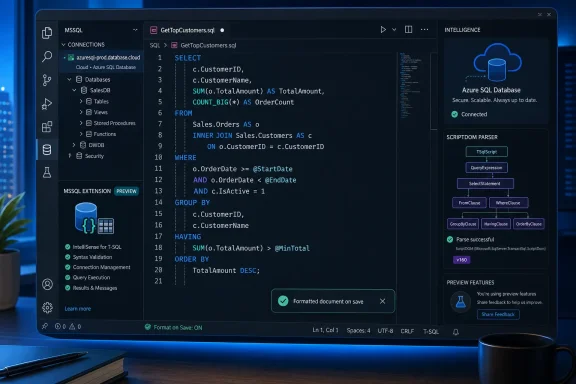Dismiss the Formatted document on save notification
Screen dimensions: 576x384
[382, 301]
